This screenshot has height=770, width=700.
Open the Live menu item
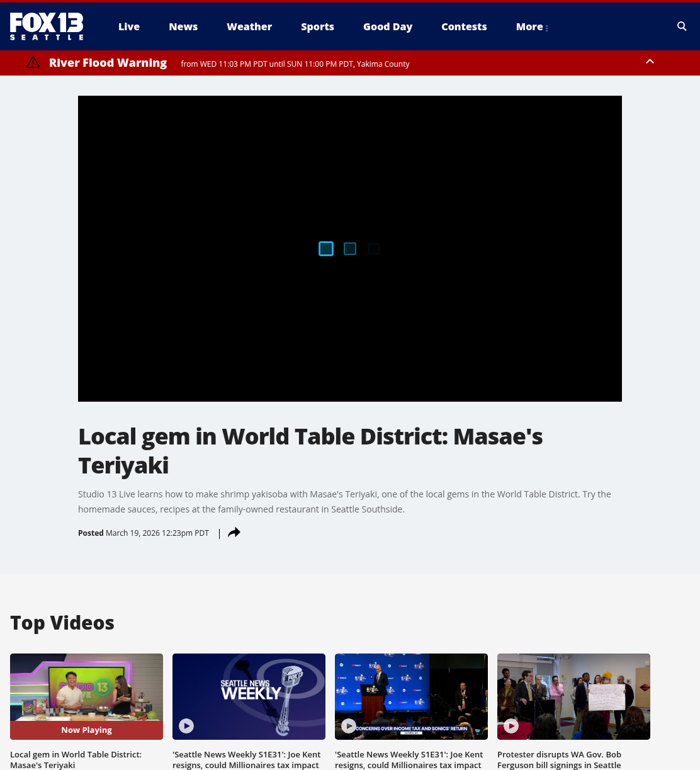(x=129, y=26)
